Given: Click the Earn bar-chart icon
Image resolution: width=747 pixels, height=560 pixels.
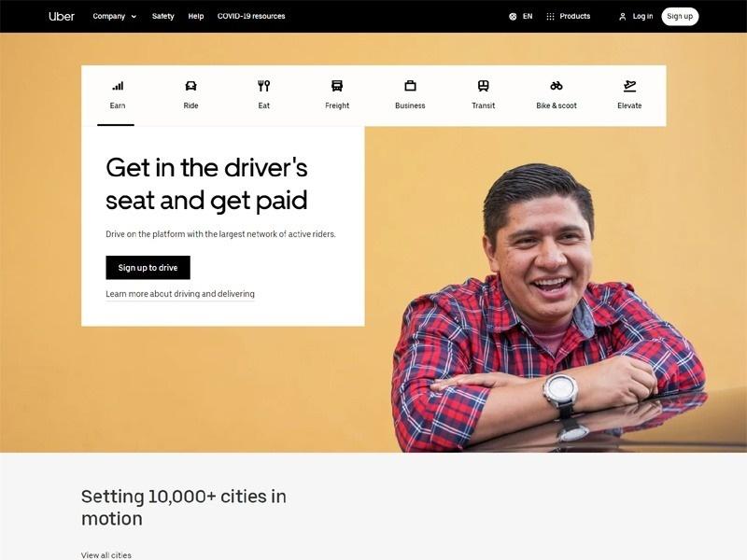Looking at the screenshot, I should point(118,86).
